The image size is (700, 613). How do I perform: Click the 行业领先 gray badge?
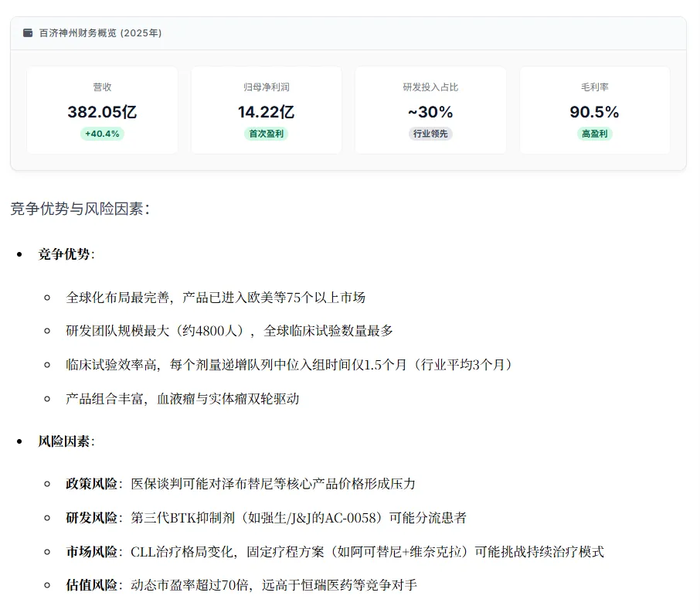pos(431,134)
